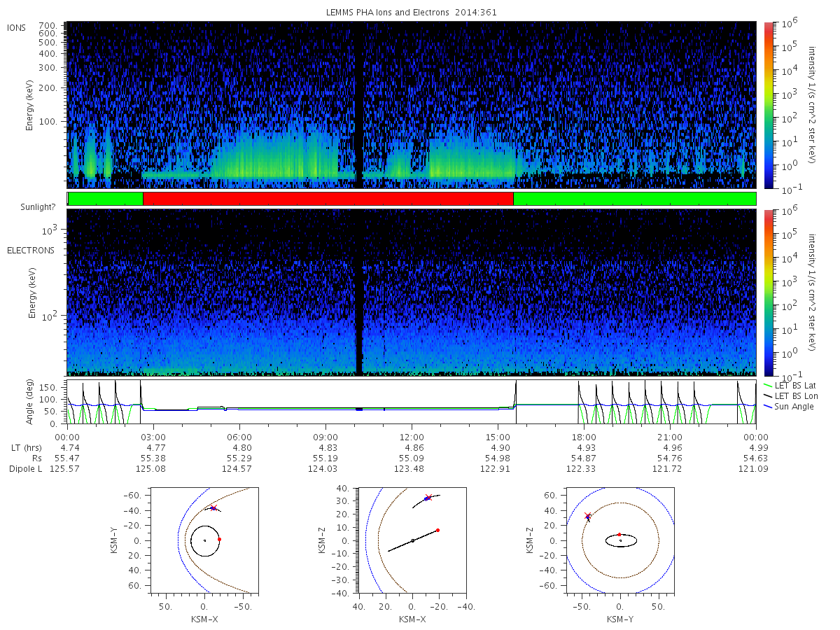Click the red segment of Sunlight bar
This screenshot has height=630, width=840.
pos(328,199)
